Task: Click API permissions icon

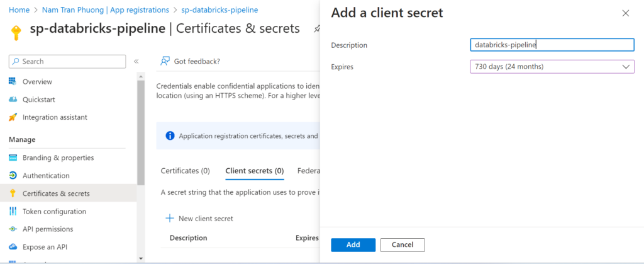Action: [x=13, y=229]
